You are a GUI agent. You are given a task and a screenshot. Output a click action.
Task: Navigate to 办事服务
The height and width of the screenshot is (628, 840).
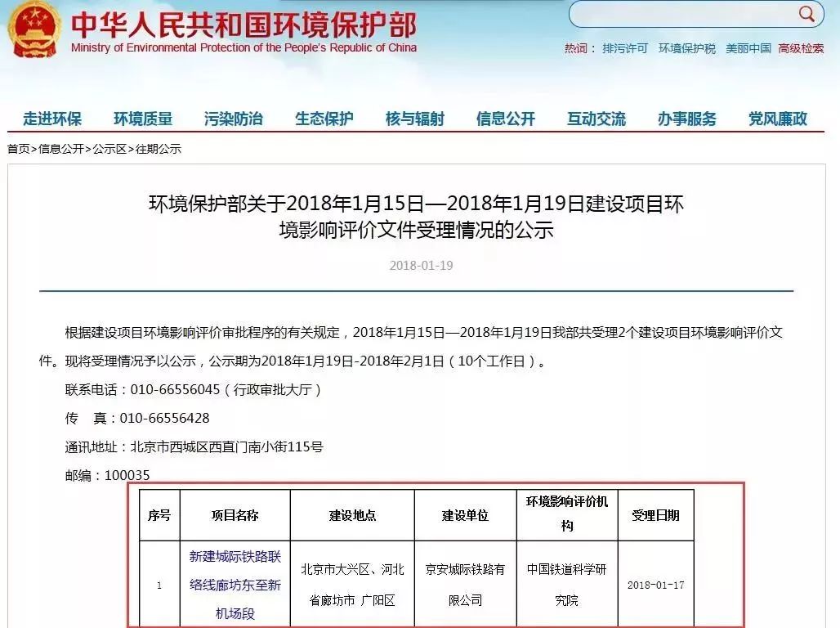pyautogui.click(x=687, y=119)
